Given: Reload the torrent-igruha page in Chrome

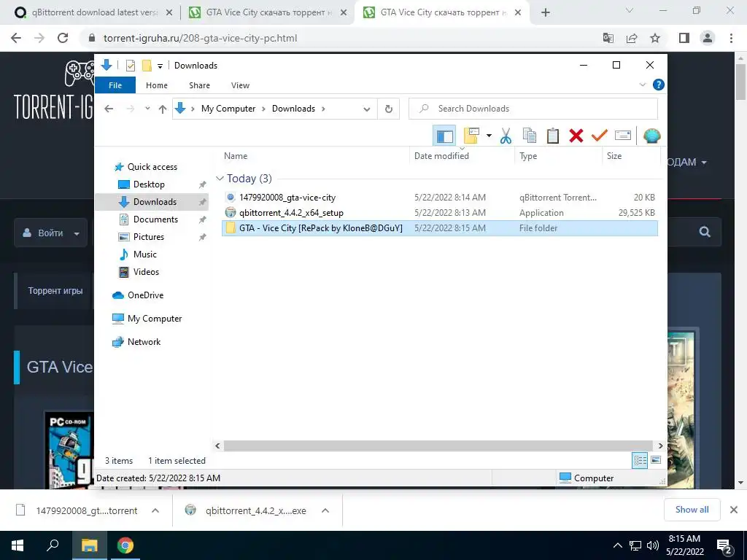Looking at the screenshot, I should pos(63,38).
